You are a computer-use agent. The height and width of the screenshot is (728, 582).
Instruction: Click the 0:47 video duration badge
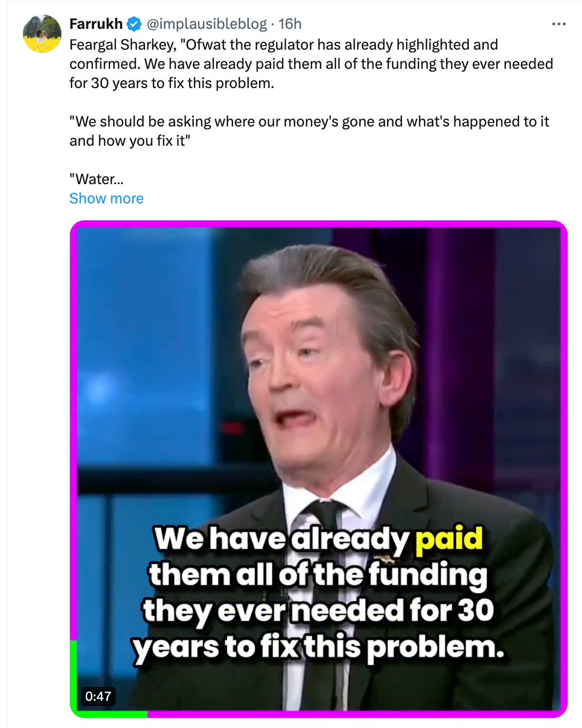click(98, 696)
